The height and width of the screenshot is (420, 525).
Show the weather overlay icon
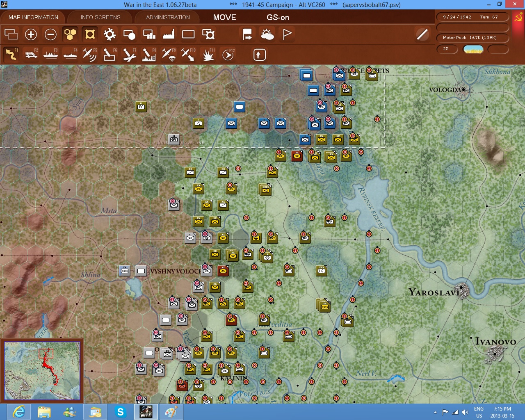(x=267, y=34)
